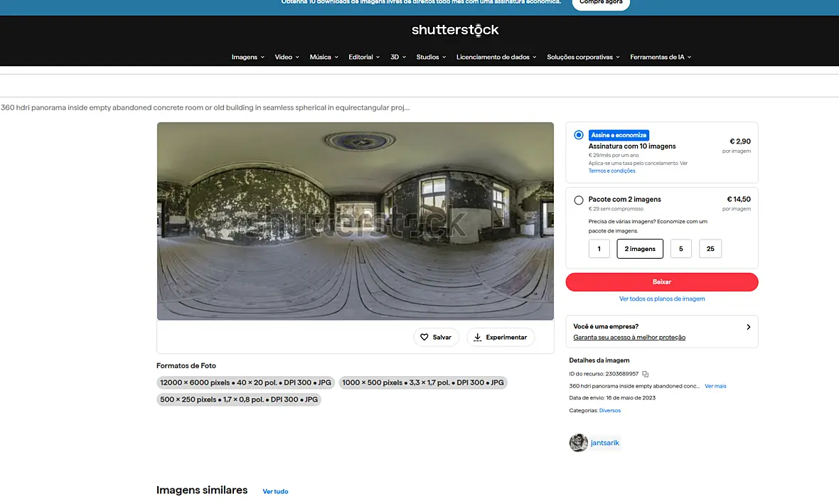The width and height of the screenshot is (839, 504).
Task: Copy the resource ID with the copy icon
Action: tap(646, 374)
